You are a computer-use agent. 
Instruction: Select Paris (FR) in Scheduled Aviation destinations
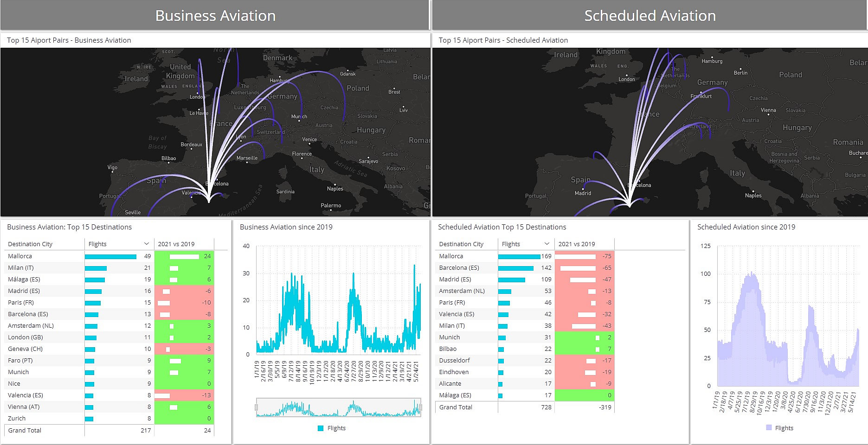(x=452, y=302)
